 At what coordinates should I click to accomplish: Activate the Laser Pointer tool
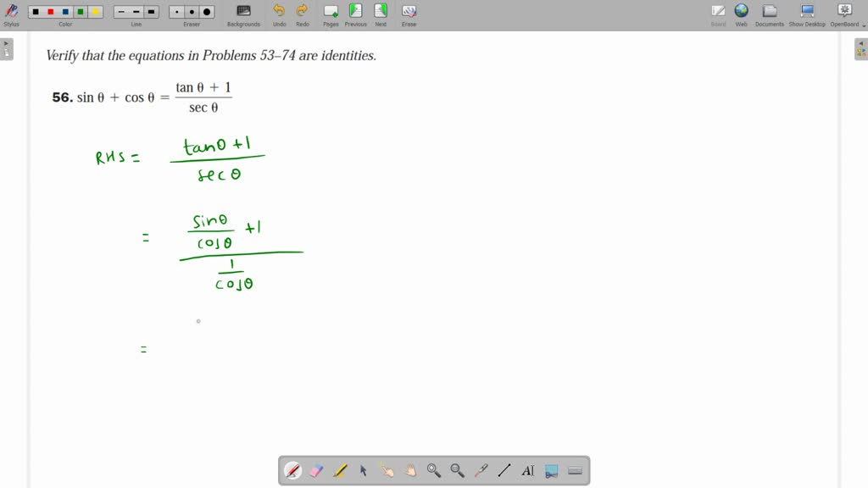[x=481, y=470]
